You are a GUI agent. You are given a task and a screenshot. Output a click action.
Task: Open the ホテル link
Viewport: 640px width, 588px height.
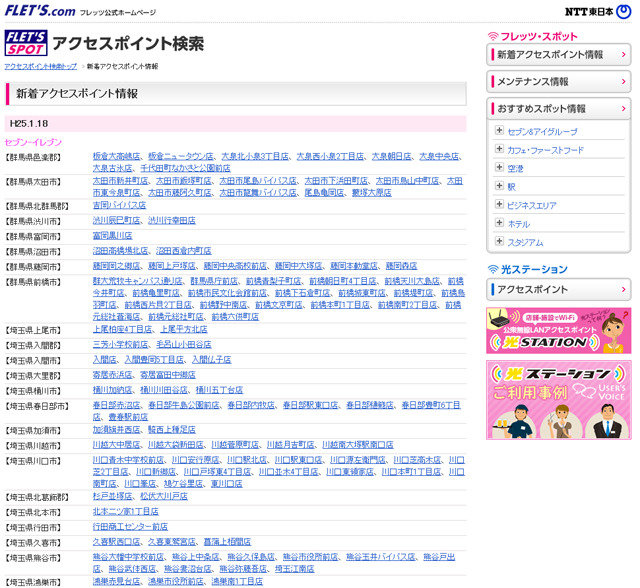click(x=518, y=224)
